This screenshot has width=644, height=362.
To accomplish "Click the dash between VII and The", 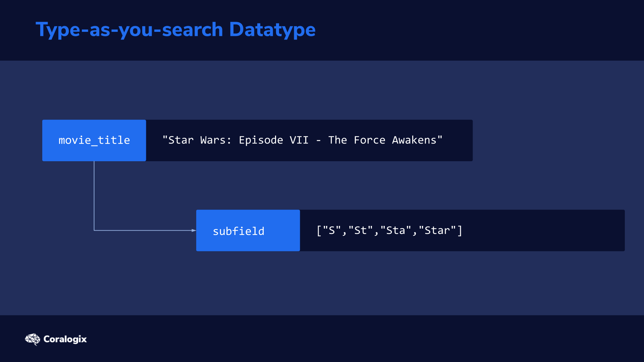I will [318, 140].
